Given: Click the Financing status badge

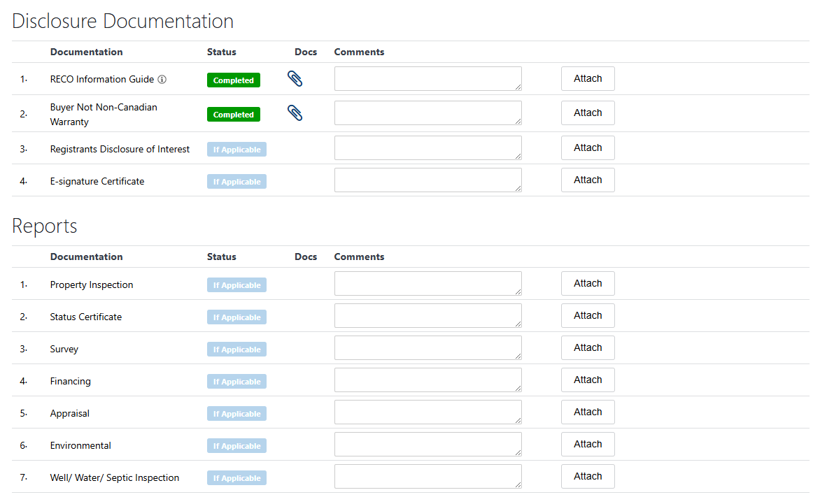Looking at the screenshot, I should [x=236, y=381].
